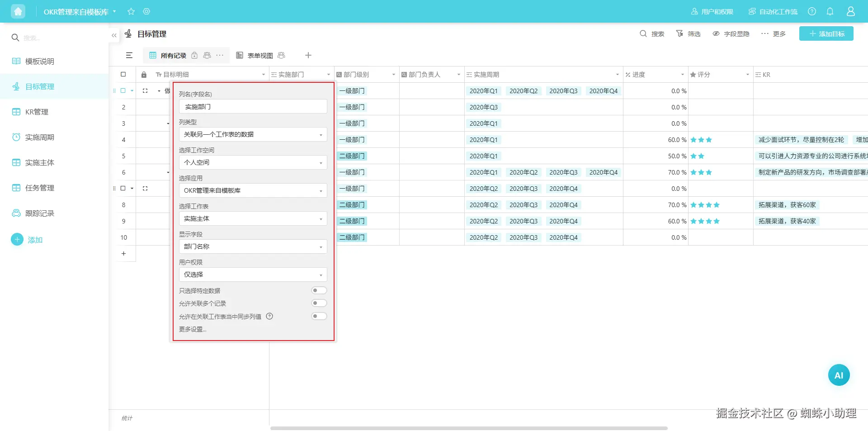Open 实施主体 in the sidebar
The image size is (868, 431).
[x=54, y=162]
